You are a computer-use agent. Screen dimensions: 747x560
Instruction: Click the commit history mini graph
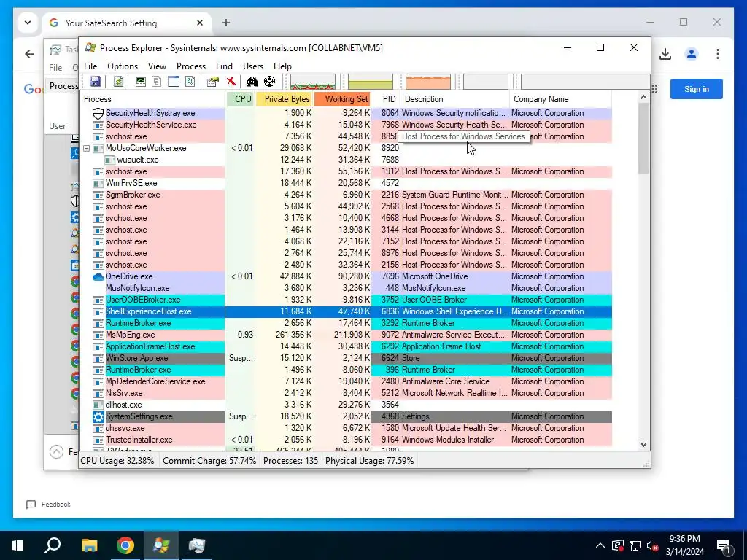371,82
